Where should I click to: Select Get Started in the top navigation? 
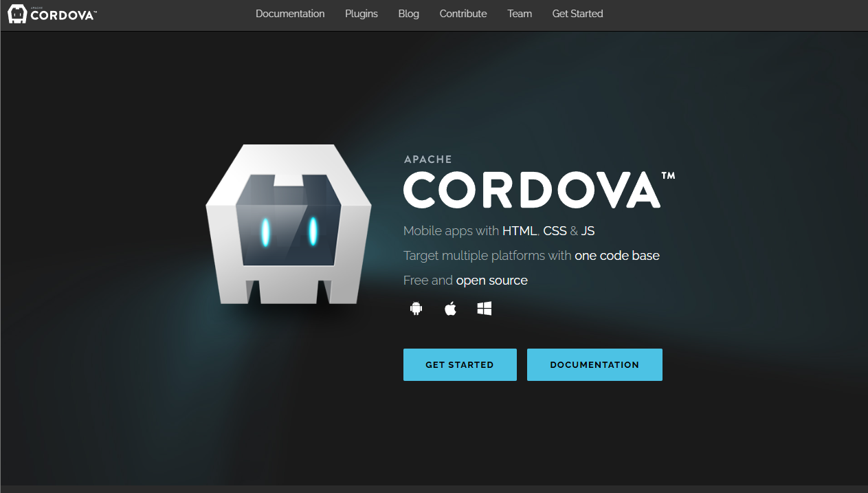pyautogui.click(x=577, y=14)
